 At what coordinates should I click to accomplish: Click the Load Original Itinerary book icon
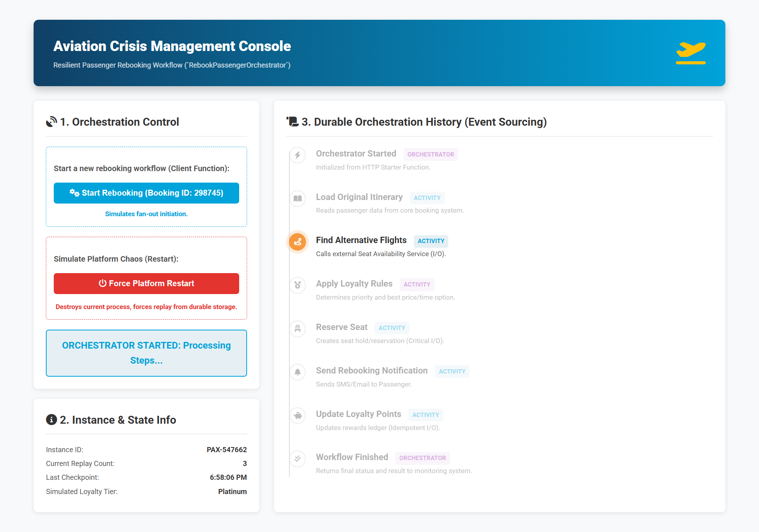(298, 198)
